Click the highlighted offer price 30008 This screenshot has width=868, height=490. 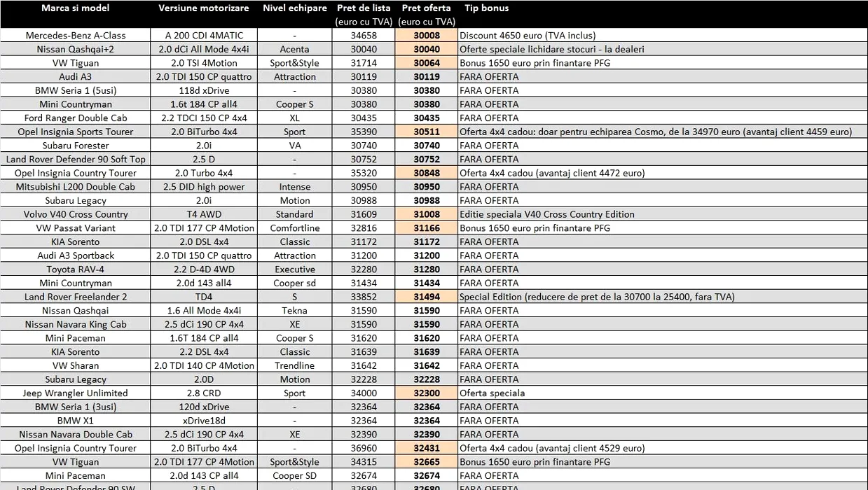point(427,36)
